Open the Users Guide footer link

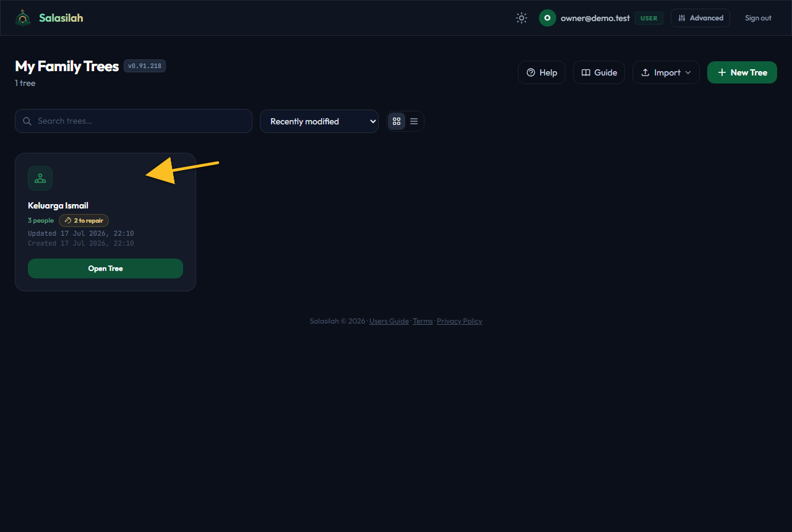[x=389, y=321]
